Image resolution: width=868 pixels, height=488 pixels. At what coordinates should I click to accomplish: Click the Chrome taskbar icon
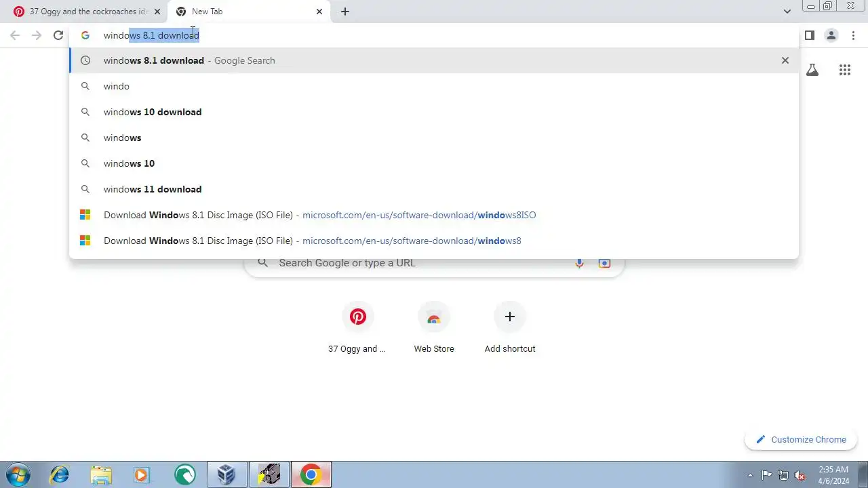[311, 474]
